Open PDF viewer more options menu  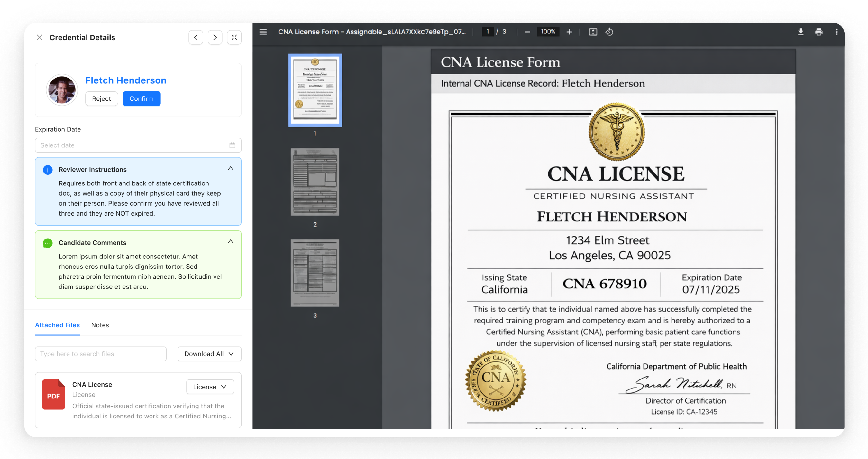click(x=837, y=32)
